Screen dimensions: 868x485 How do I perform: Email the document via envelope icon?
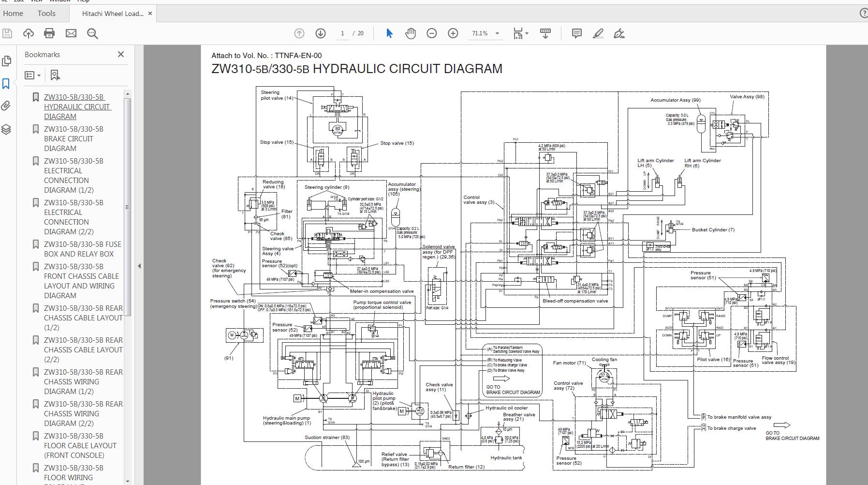[71, 33]
